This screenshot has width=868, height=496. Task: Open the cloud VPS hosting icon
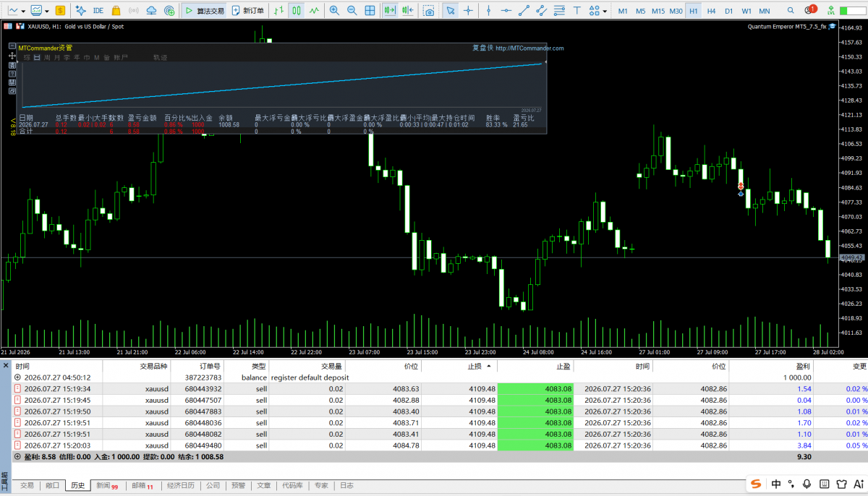(151, 11)
